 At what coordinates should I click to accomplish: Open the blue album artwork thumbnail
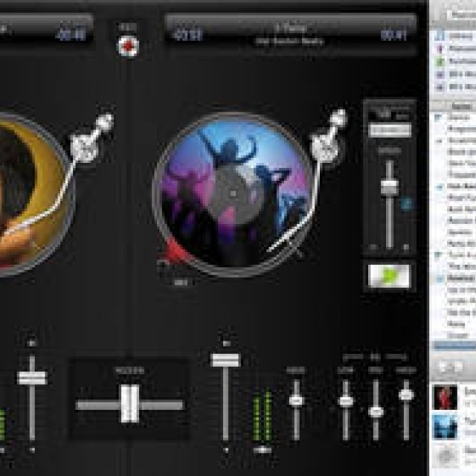[x=445, y=427]
